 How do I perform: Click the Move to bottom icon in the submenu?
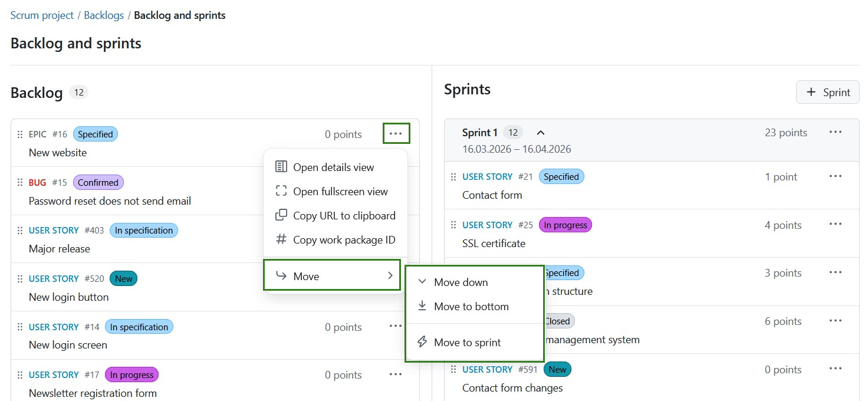point(422,306)
